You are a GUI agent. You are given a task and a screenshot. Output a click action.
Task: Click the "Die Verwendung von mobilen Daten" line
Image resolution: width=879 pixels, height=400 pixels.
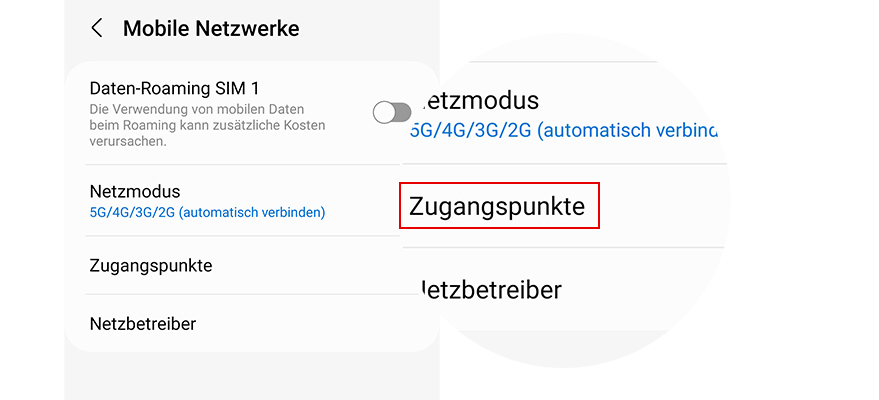pos(196,109)
